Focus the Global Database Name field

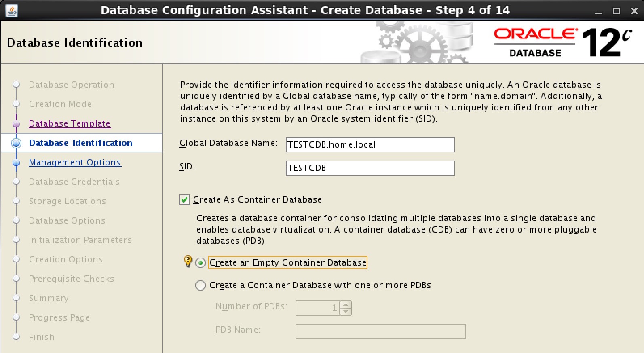[370, 145]
